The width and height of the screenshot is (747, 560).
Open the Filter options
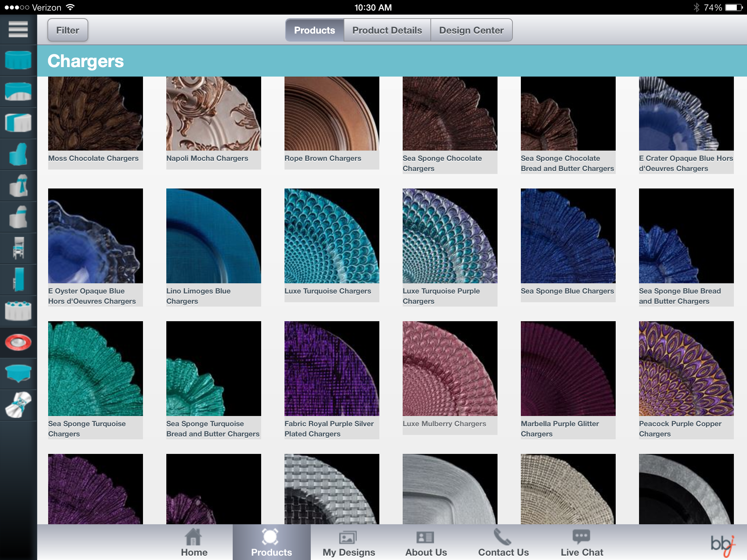click(x=68, y=30)
